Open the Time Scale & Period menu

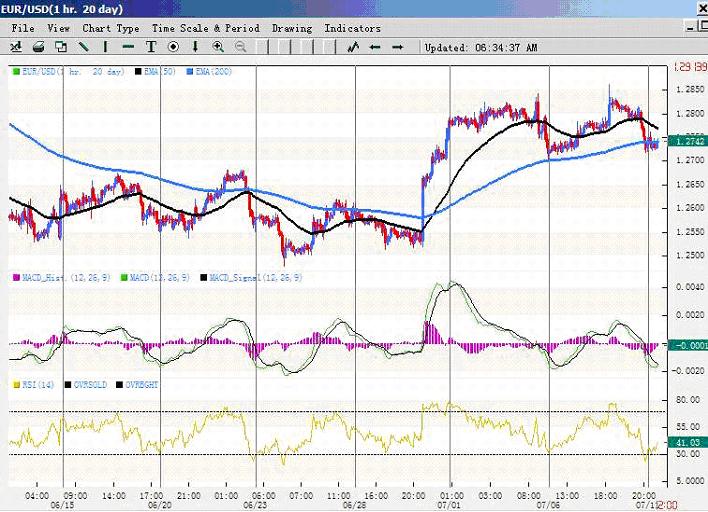205,28
